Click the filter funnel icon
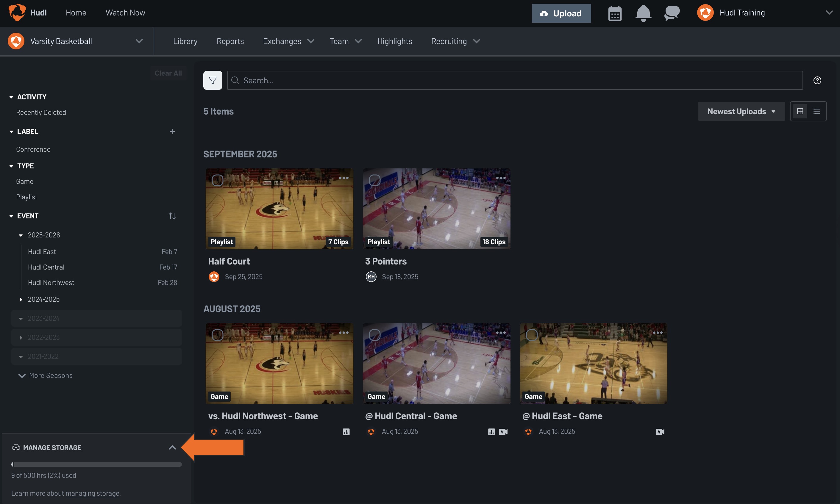Viewport: 840px width, 504px height. tap(213, 81)
